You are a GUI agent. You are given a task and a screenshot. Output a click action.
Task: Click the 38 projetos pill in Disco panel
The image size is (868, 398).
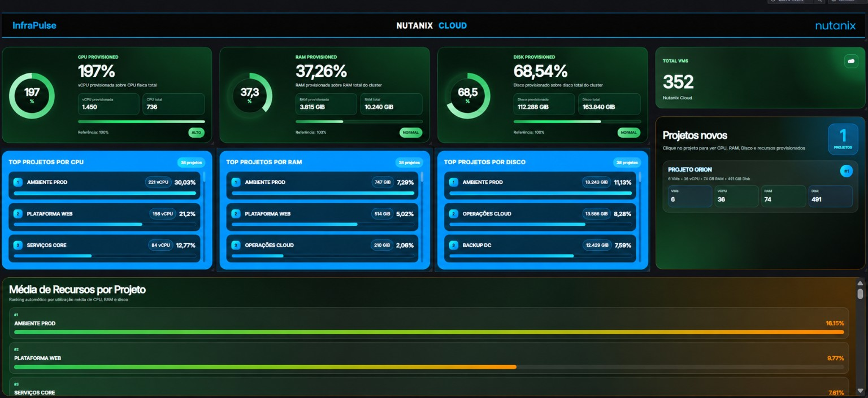[x=627, y=163]
